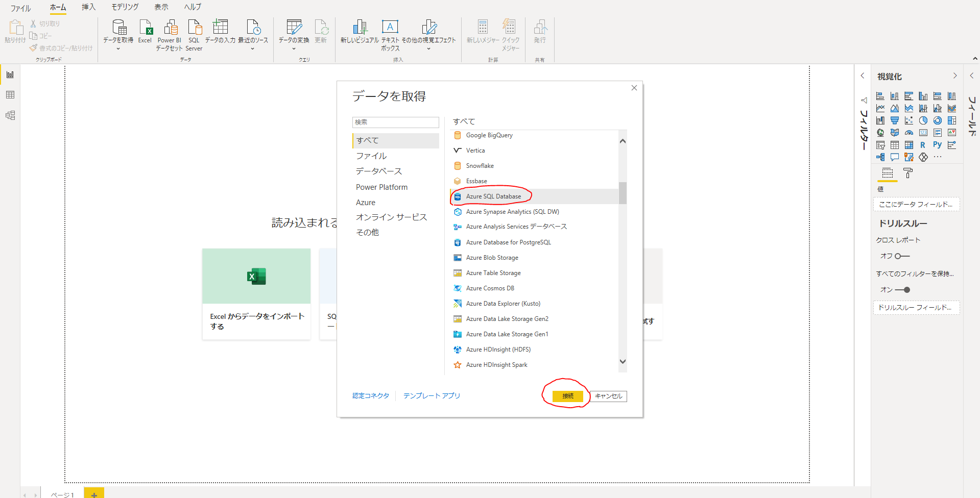Screen dimensions: 980x498
Task: Expand the フィールド pane chevron
Action: coord(972,76)
